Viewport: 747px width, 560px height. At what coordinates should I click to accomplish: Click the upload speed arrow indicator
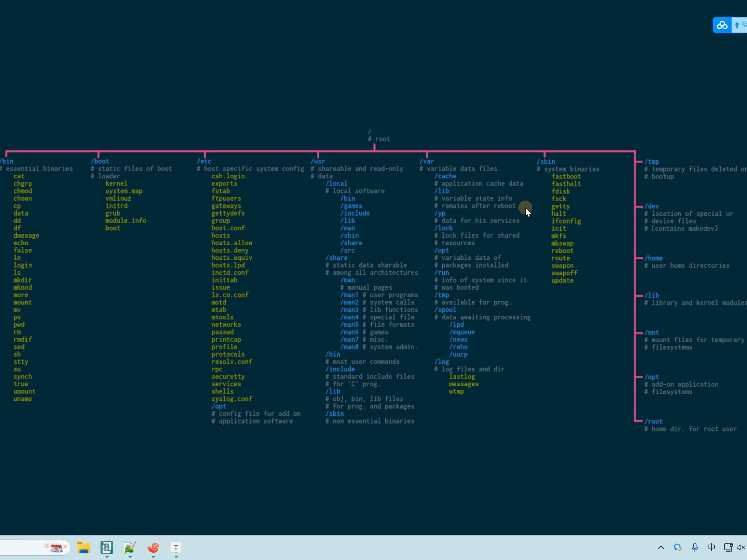737,25
